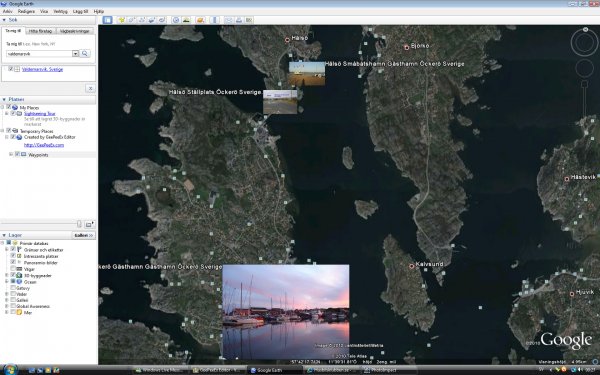Toggle the Temporary Places checkbox
Screen dimensions: 600x375
coord(9,131)
